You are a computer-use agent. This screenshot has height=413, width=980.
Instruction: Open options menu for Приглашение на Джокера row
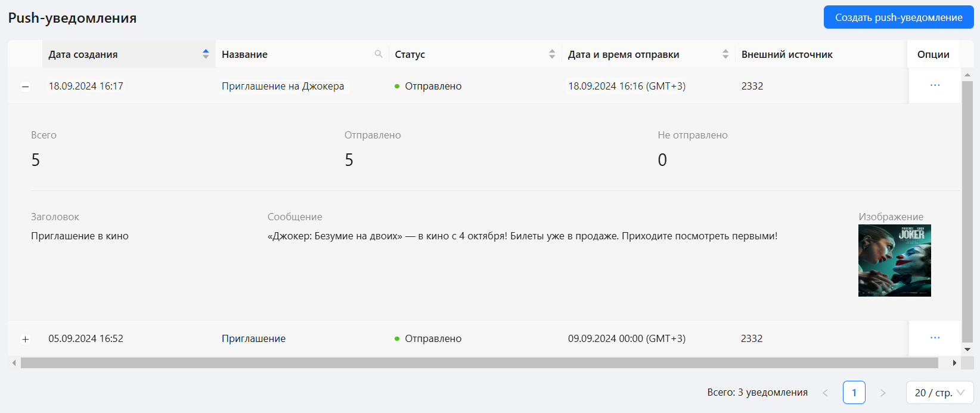click(x=935, y=85)
